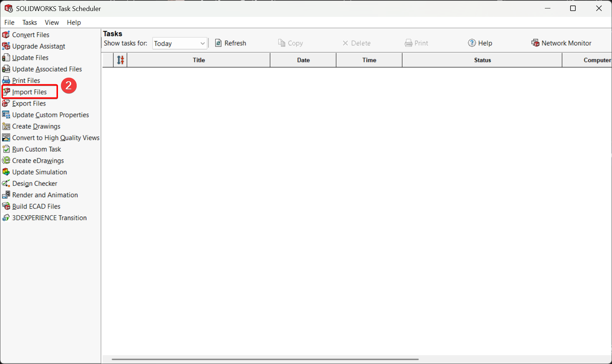612x364 pixels.
Task: Click the Update Custom Properties icon
Action: click(x=6, y=115)
